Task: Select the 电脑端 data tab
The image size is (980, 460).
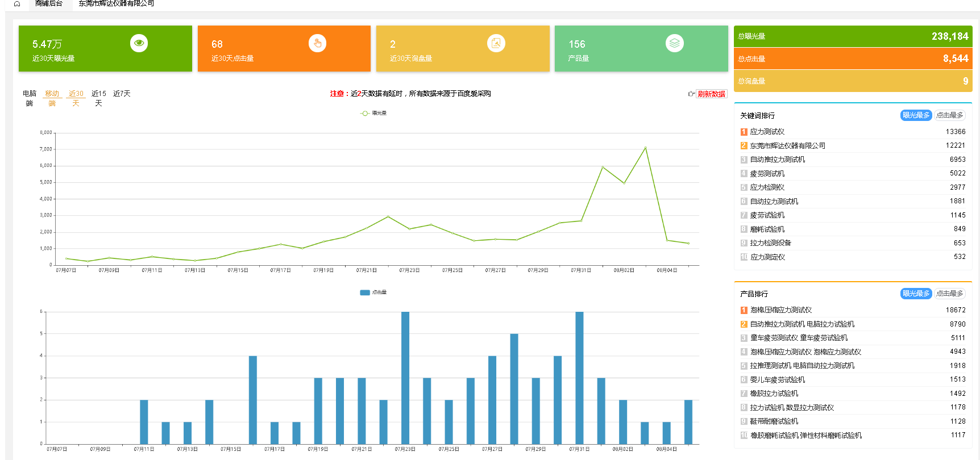Action: tap(30, 98)
